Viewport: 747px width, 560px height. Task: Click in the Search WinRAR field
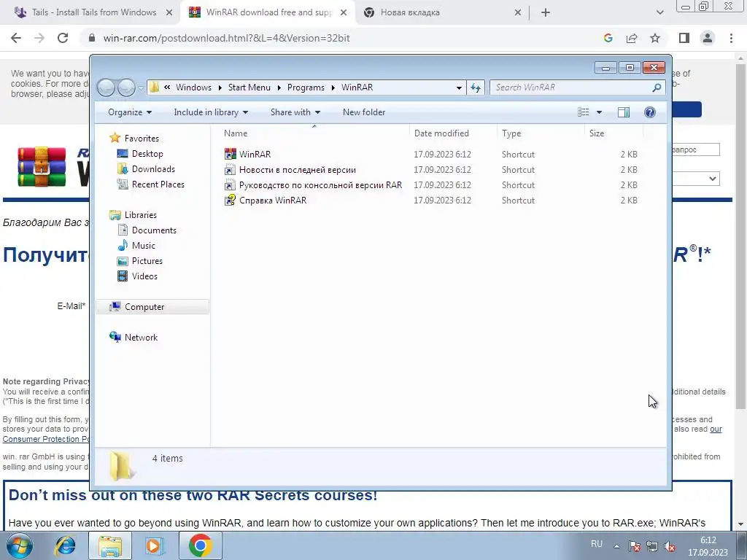572,87
